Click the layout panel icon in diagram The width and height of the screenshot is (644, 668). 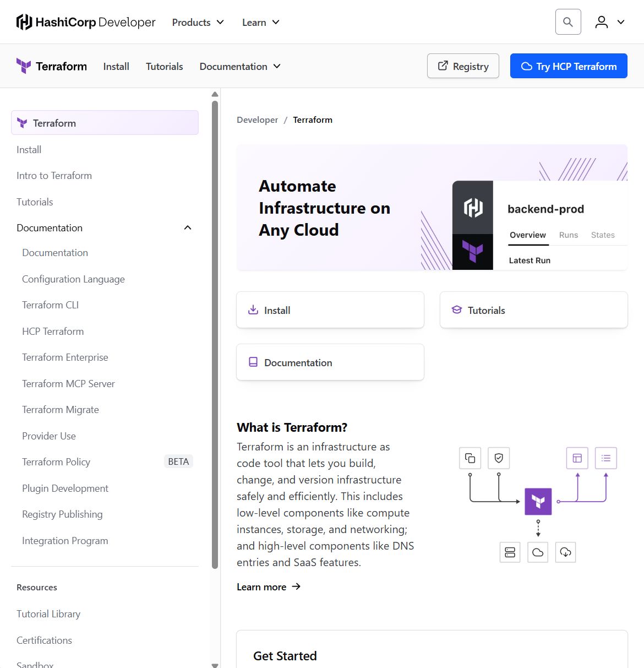[577, 458]
